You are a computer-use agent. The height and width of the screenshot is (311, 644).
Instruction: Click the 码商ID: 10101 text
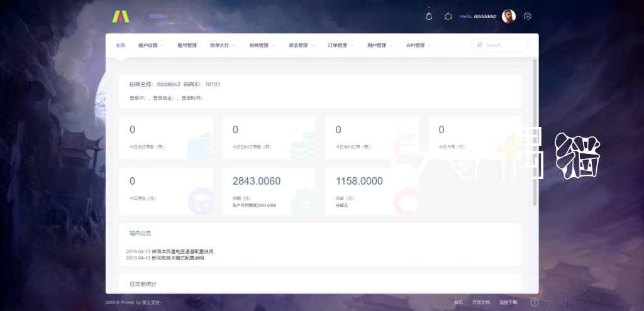(x=202, y=85)
